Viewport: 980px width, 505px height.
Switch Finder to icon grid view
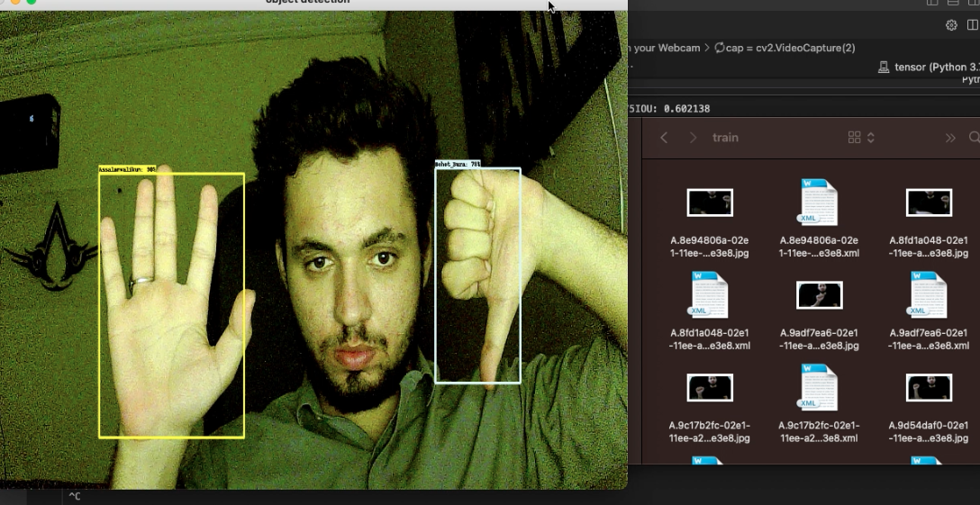[855, 138]
